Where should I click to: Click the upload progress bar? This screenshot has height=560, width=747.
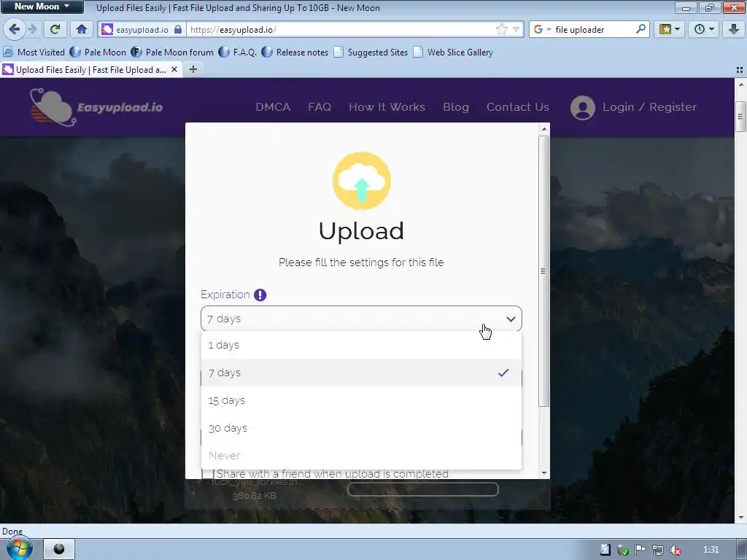click(422, 489)
